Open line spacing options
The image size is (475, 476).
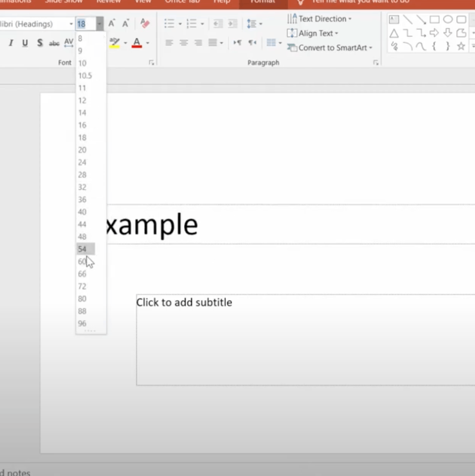click(x=254, y=24)
